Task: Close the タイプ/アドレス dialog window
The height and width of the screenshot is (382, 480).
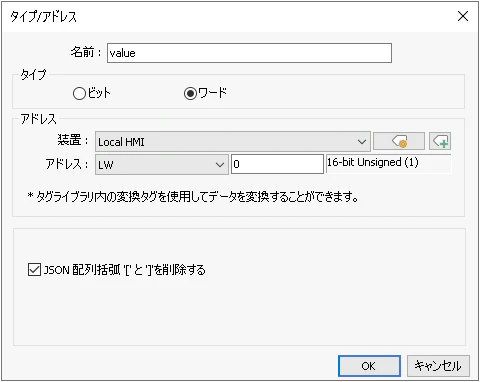Action: 463,16
